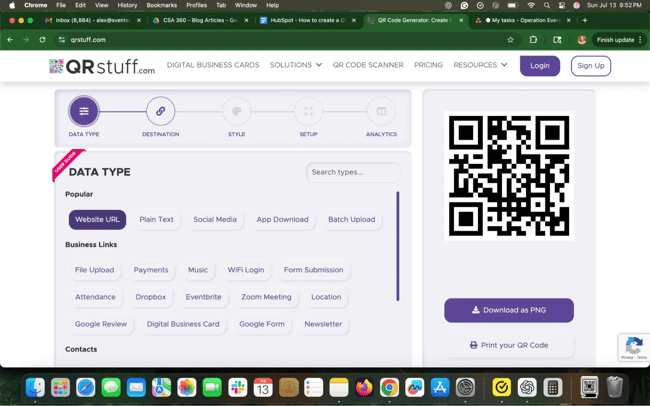Open Chrome's three-dot menu

[640, 40]
